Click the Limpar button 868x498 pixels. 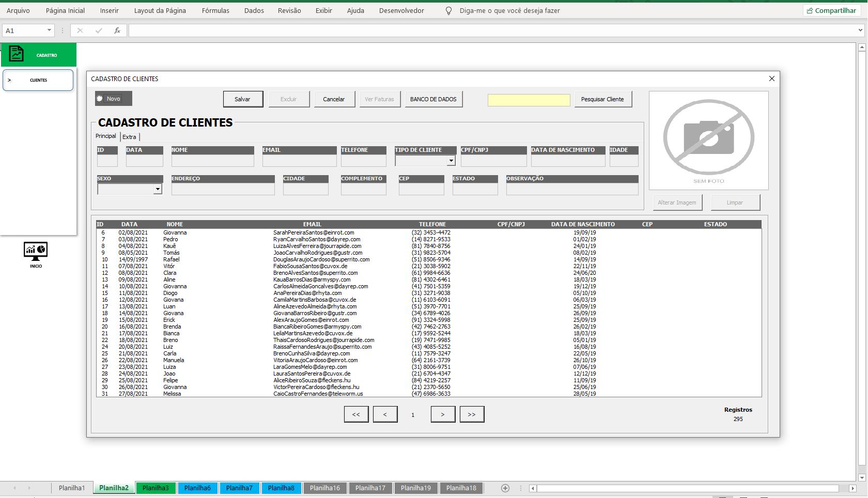(735, 203)
